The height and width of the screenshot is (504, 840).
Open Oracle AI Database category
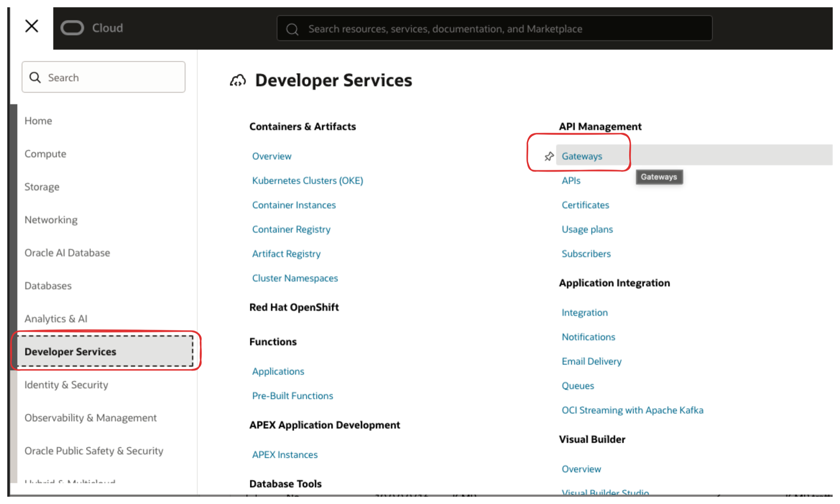pyautogui.click(x=67, y=253)
